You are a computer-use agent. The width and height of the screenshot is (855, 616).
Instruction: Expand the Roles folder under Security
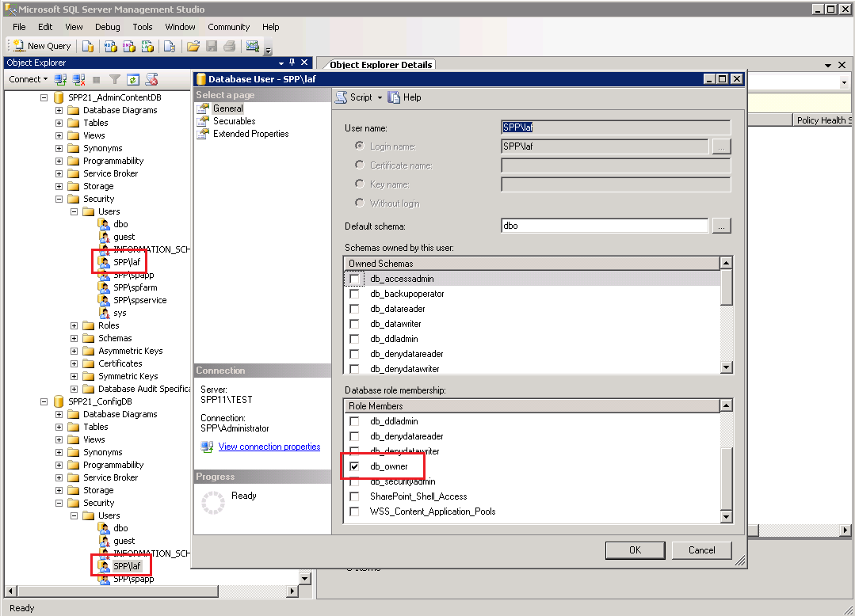click(72, 325)
